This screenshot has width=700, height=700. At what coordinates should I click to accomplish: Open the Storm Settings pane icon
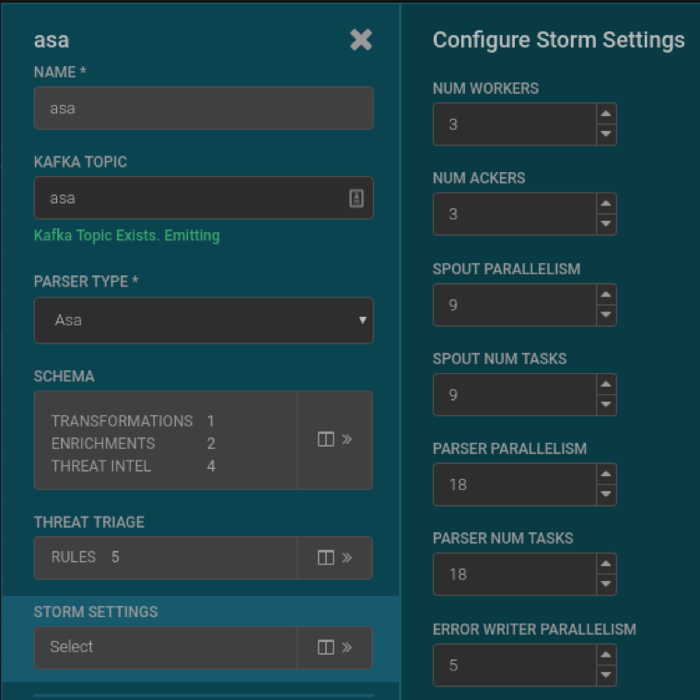(335, 647)
